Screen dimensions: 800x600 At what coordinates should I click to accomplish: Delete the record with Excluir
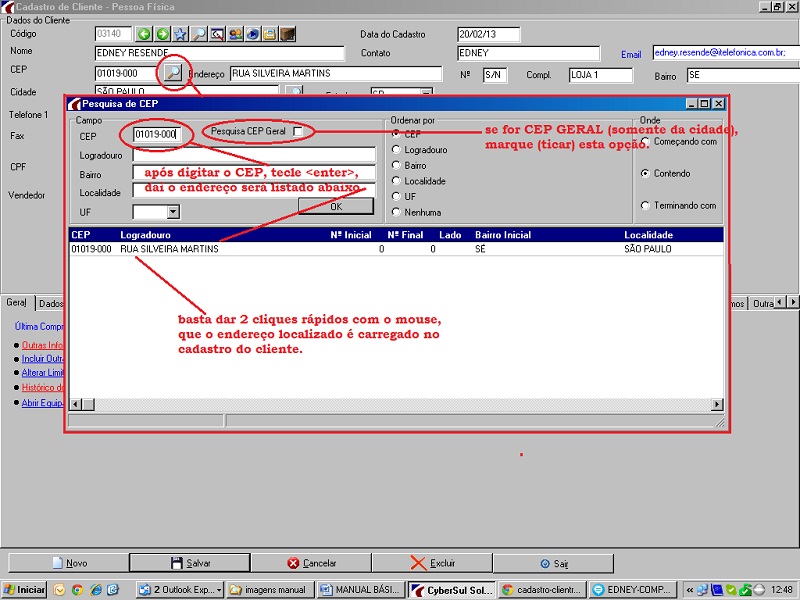[432, 563]
